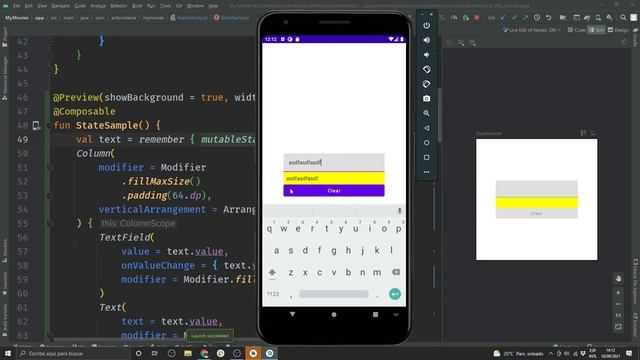This screenshot has width=640, height=360.
Task: Collapse the fold marker at line 55
Action: point(49,223)
